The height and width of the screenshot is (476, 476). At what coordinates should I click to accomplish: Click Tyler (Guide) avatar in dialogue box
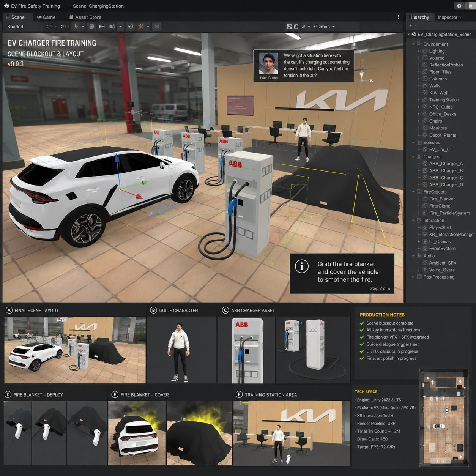click(269, 63)
